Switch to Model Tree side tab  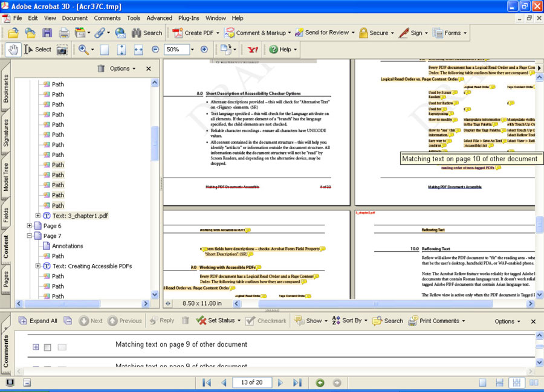click(x=5, y=177)
